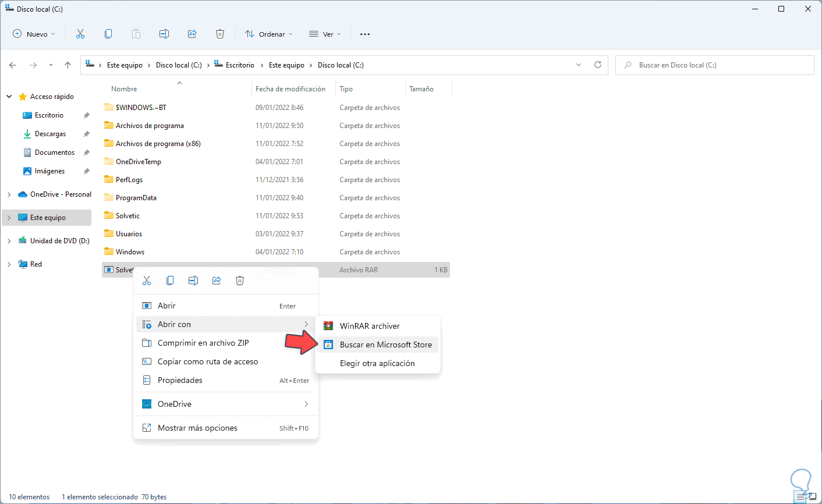Click the pin icon beside Documentos

click(87, 152)
